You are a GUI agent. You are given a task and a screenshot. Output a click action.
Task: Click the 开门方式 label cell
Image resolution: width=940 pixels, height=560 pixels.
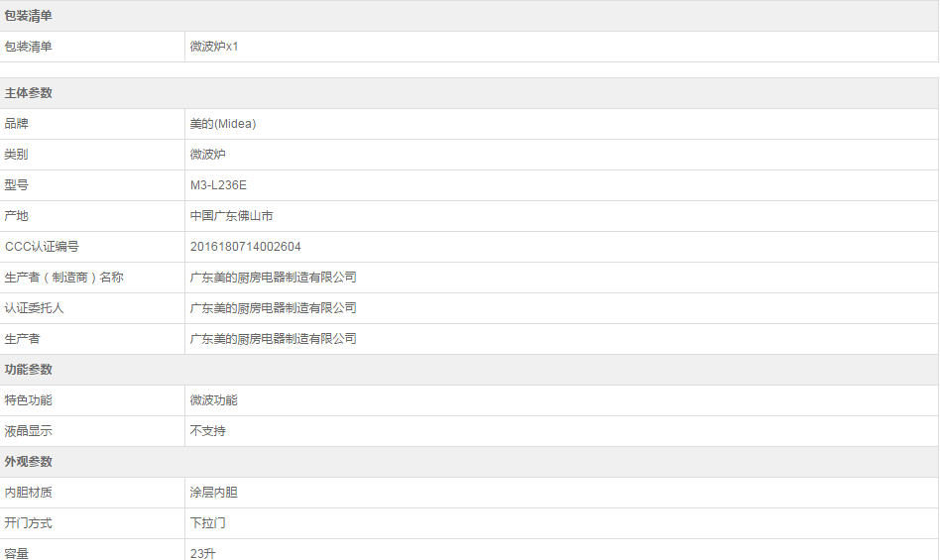[92, 523]
